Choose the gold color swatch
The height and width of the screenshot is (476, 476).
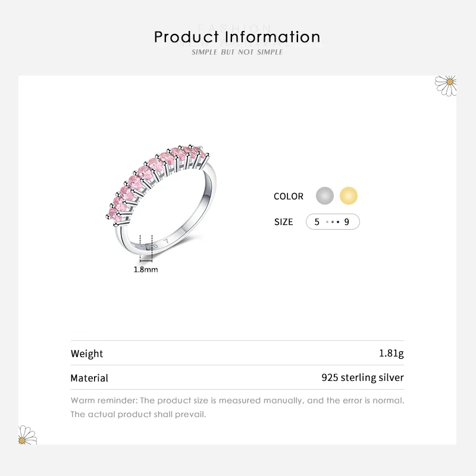349,196
